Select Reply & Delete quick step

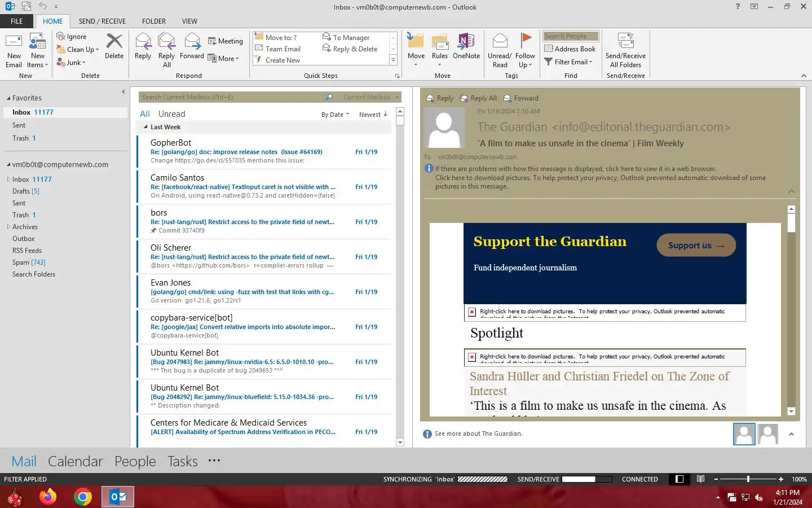pyautogui.click(x=350, y=49)
